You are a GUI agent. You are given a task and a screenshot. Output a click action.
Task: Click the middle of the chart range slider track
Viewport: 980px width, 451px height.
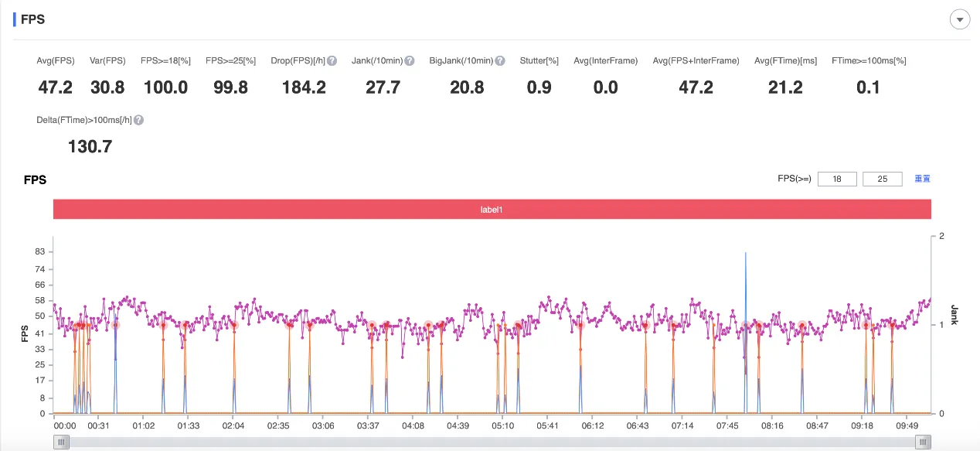tap(492, 442)
